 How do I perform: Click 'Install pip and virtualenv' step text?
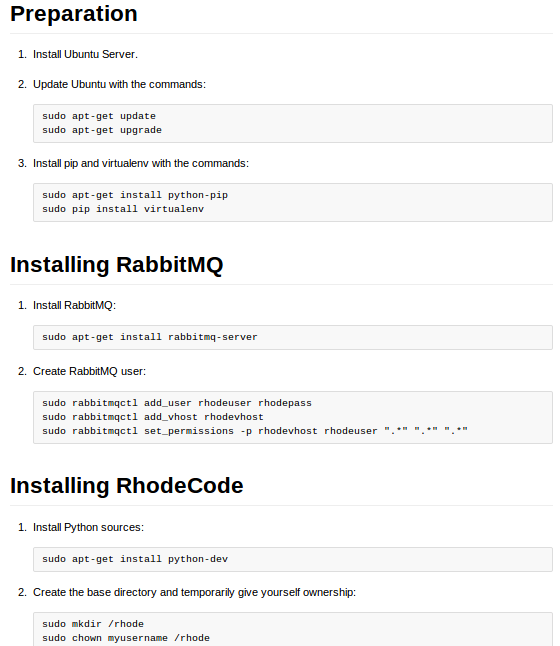[x=141, y=164]
